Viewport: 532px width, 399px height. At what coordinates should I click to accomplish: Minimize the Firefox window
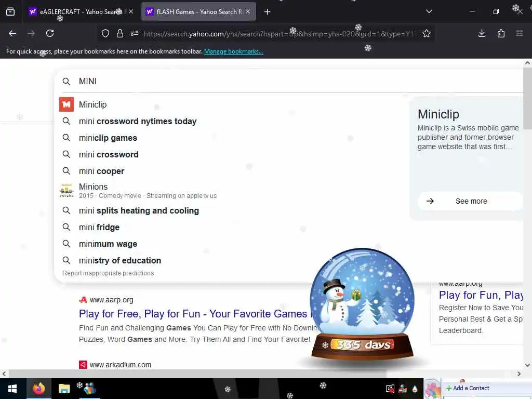472,11
